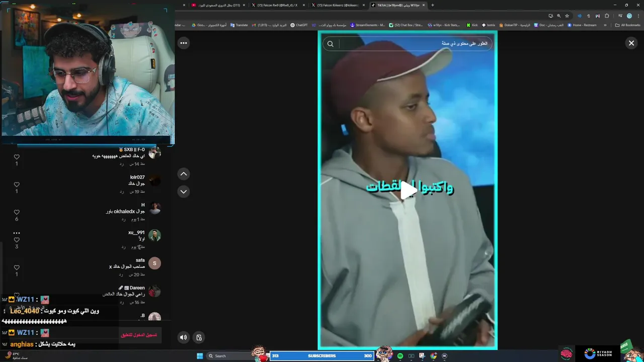Bookmark this page with star icon
This screenshot has width=644, height=362.
coord(567,16)
